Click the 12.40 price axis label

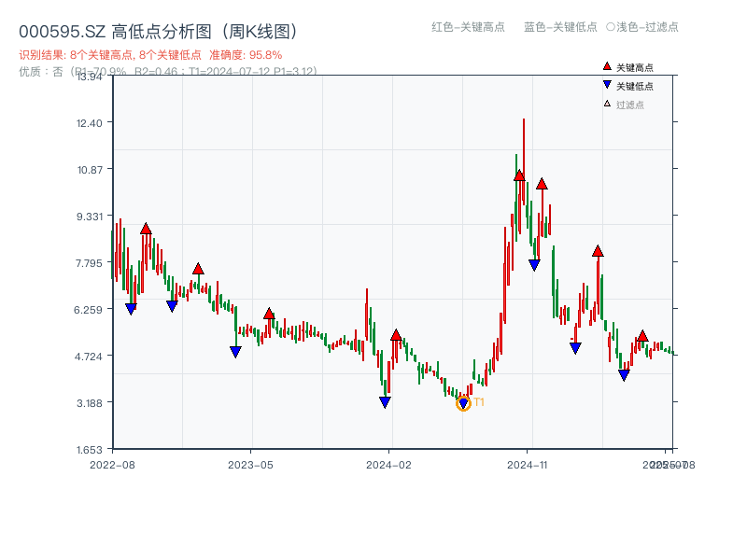pos(89,123)
